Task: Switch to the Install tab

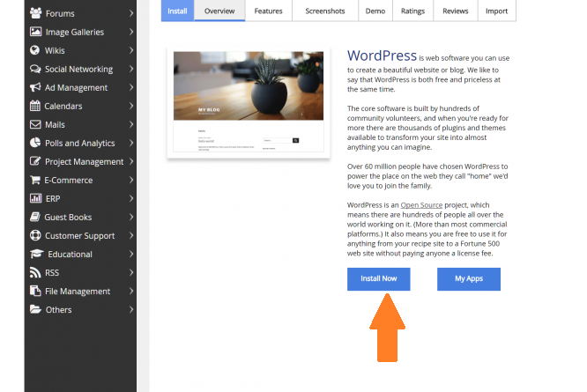Action: tap(177, 11)
